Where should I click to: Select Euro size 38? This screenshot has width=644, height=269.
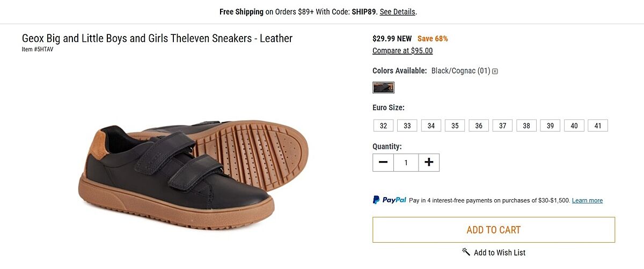(x=526, y=126)
